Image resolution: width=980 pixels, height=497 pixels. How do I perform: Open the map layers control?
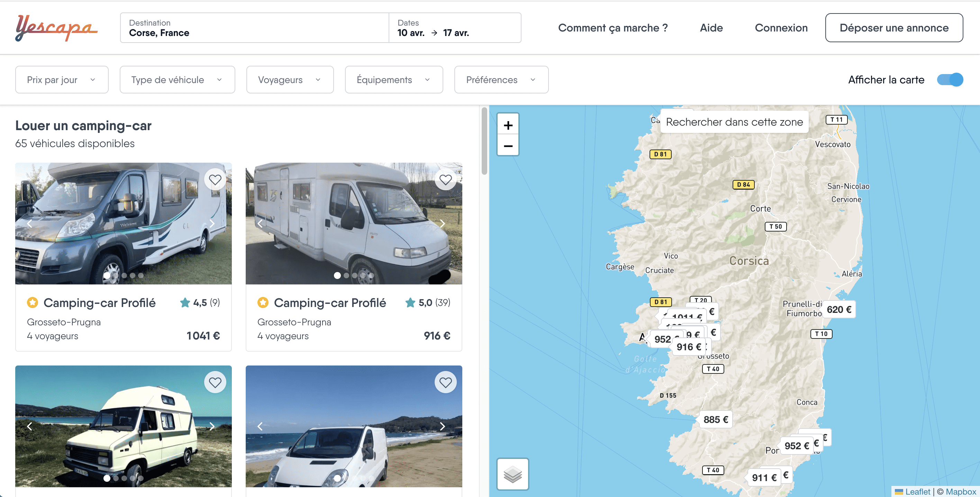512,474
